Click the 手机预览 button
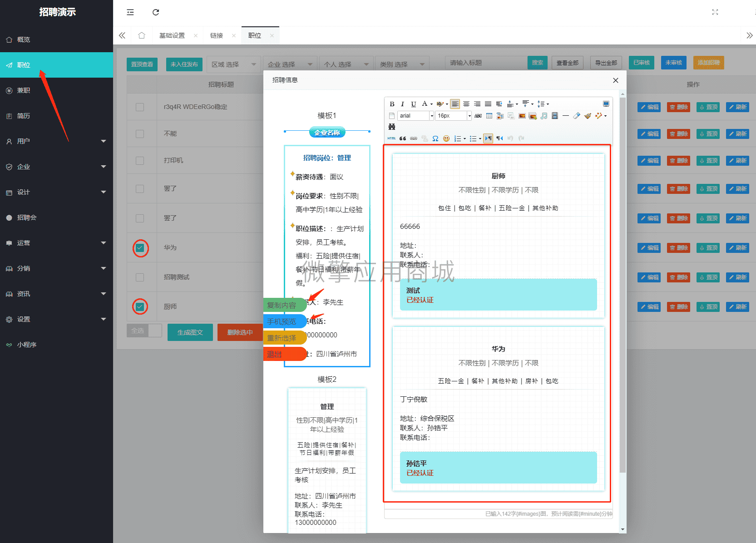Image resolution: width=756 pixels, height=543 pixels. point(282,321)
